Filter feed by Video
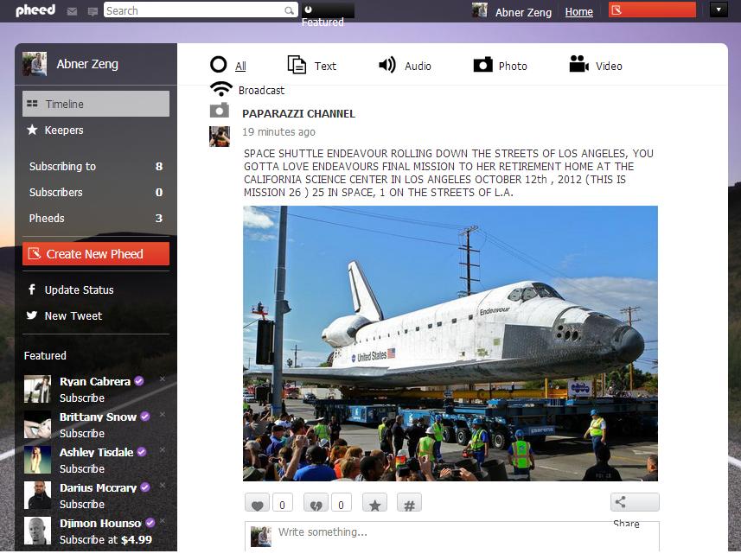 (596, 65)
